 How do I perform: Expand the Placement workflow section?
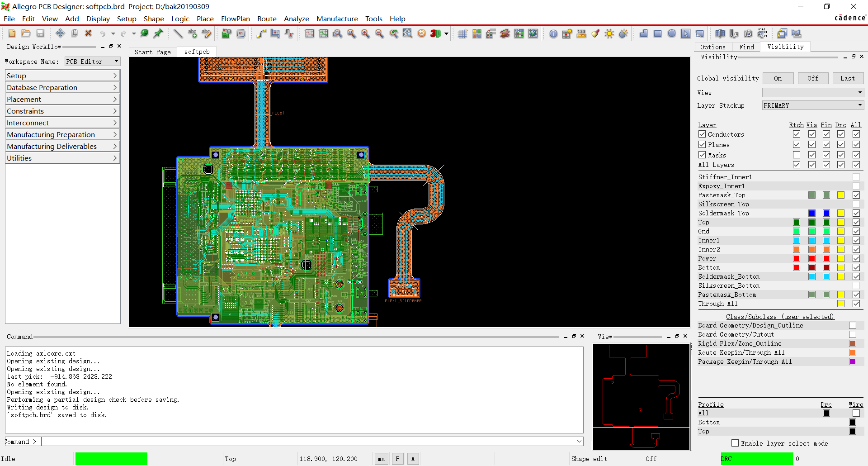pyautogui.click(x=62, y=99)
